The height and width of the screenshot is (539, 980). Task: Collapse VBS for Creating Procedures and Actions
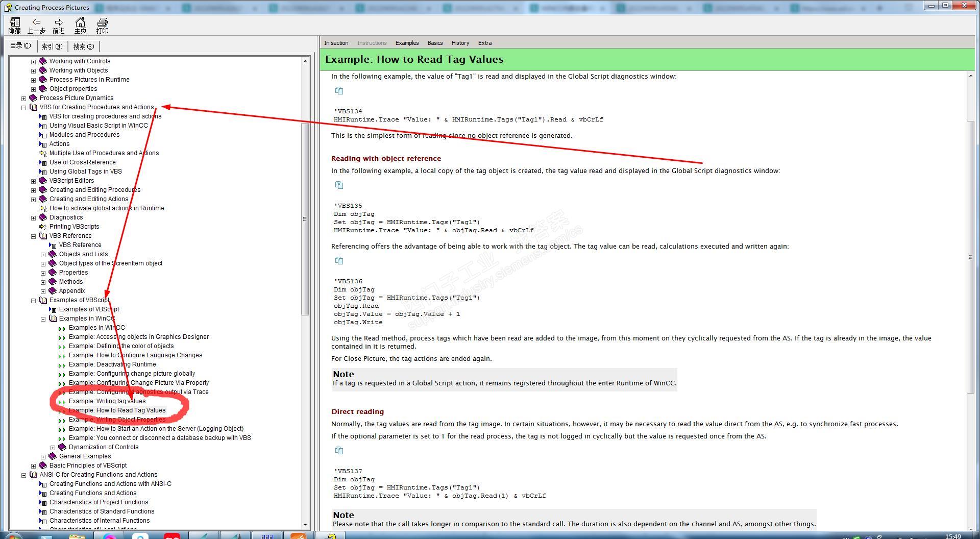tap(23, 108)
